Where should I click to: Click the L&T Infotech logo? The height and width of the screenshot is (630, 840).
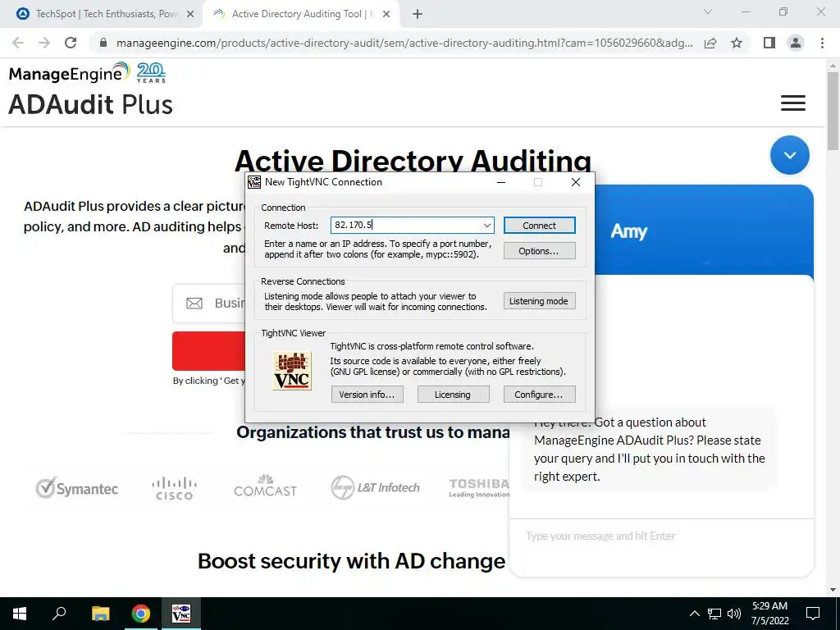click(x=375, y=487)
